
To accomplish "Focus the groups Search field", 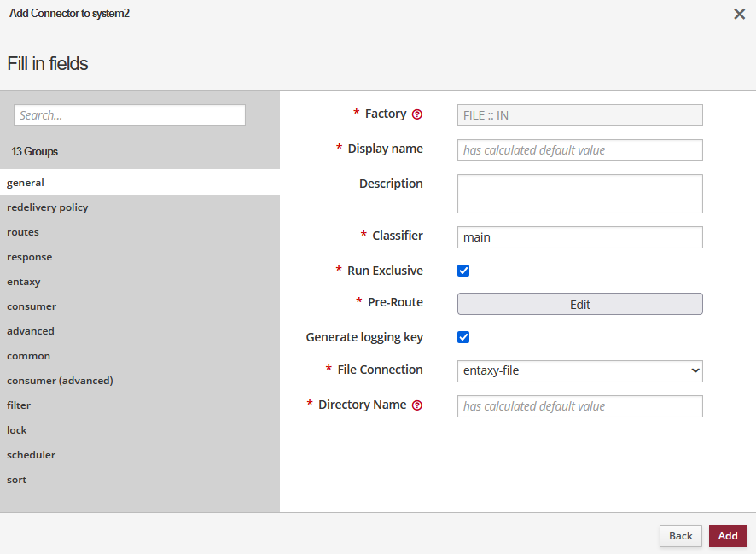I will (130, 115).
